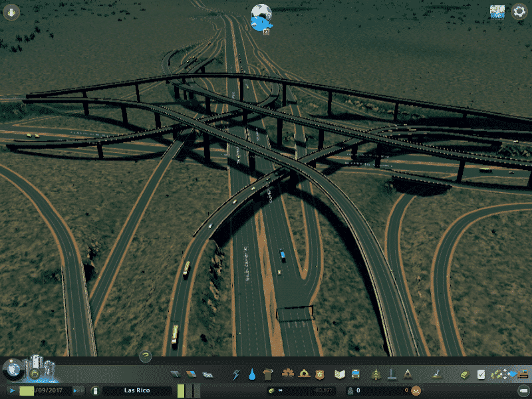Open the Electricity build menu
Viewport: 532px width, 399px height.
pos(236,374)
